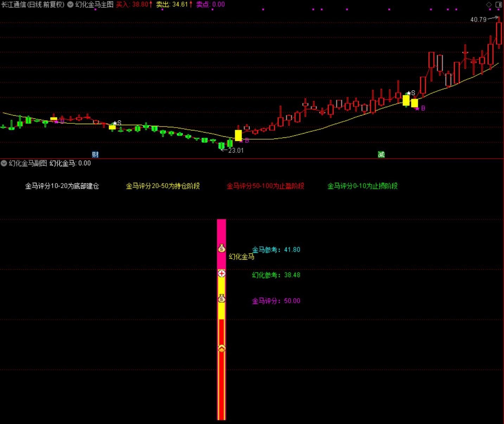Click the 卖点: 0.00 value

210,5
